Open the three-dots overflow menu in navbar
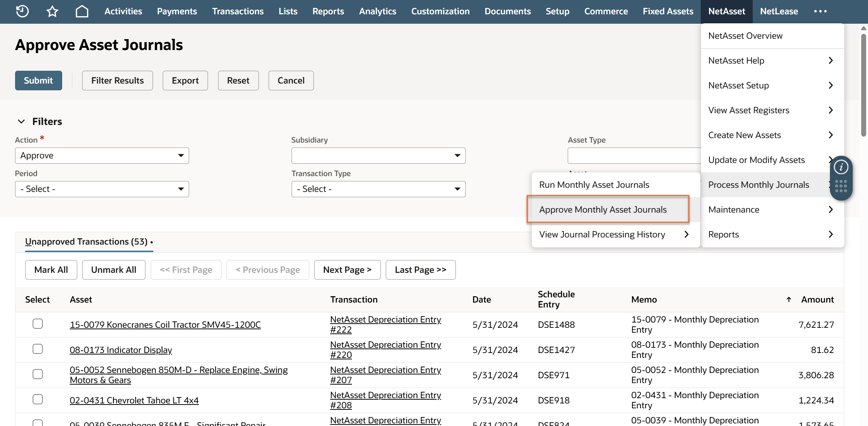The height and width of the screenshot is (426, 868). 820,11
